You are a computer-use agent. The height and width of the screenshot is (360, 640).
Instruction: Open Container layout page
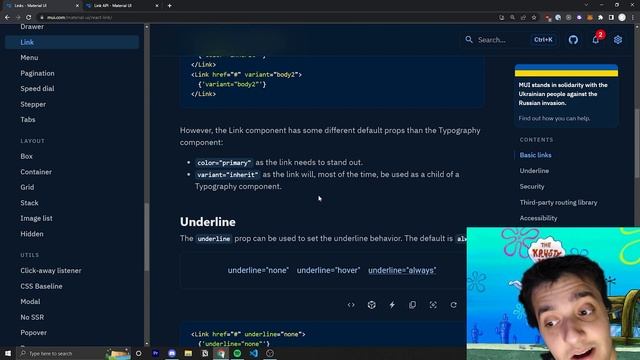tap(36, 172)
